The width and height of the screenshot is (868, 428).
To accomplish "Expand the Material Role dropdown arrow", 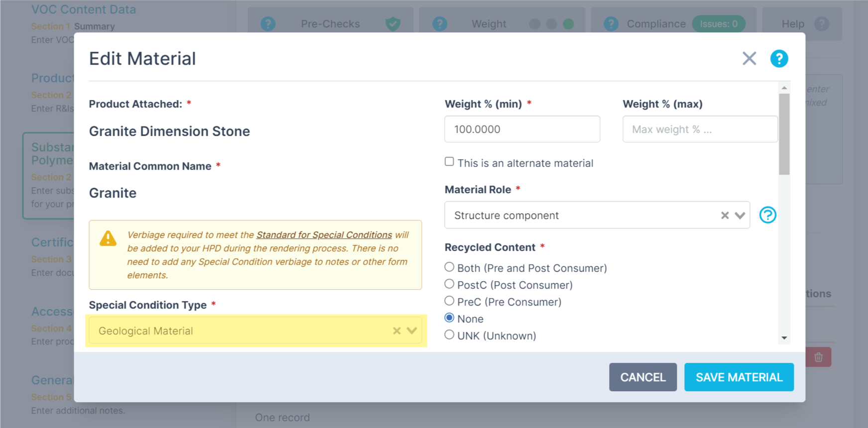I will point(740,215).
